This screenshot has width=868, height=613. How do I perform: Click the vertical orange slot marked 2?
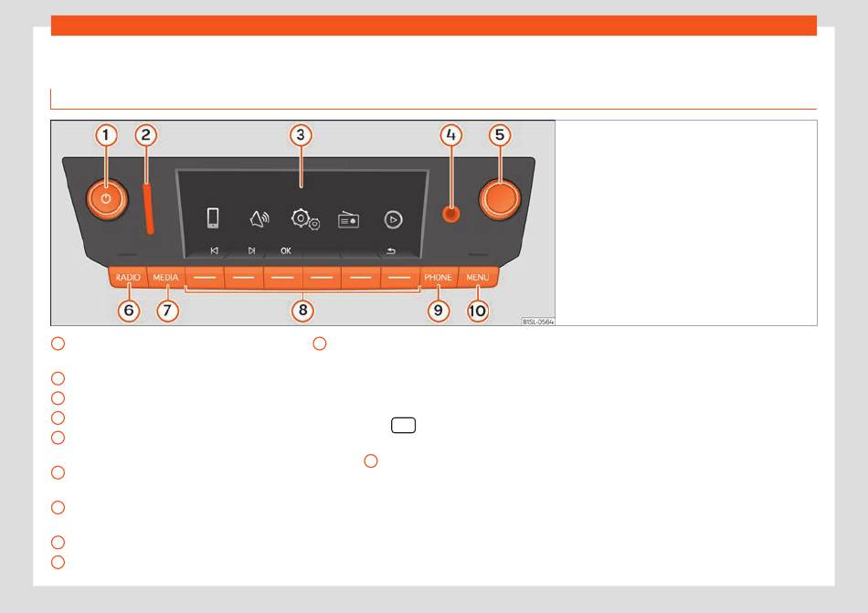148,208
